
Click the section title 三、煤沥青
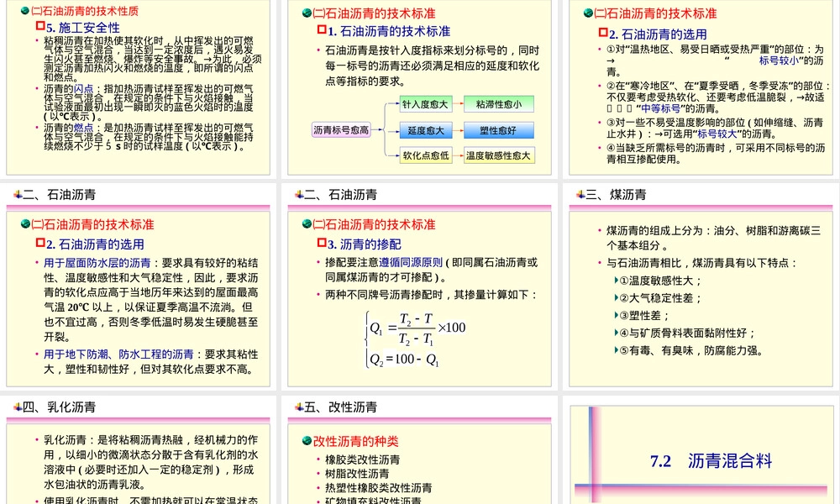[x=616, y=194]
